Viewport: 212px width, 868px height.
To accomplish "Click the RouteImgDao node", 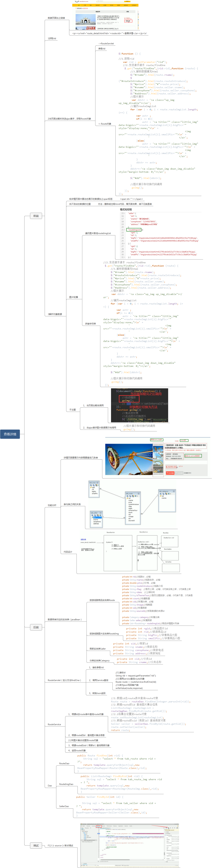I will coord(66,784).
